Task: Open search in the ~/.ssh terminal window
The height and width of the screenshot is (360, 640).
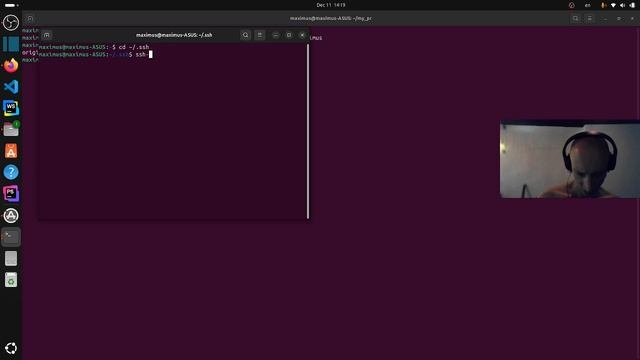Action: [245, 35]
